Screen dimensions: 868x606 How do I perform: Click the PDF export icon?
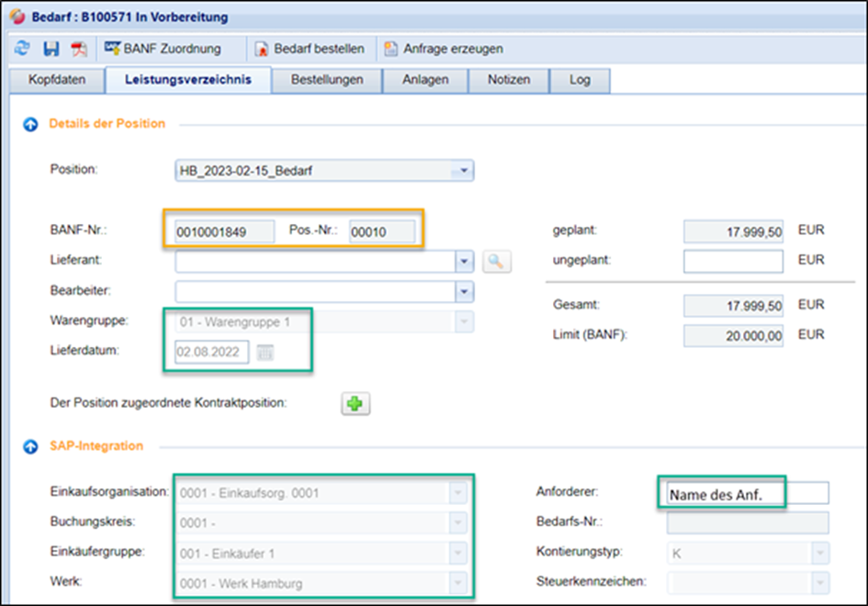tap(79, 49)
